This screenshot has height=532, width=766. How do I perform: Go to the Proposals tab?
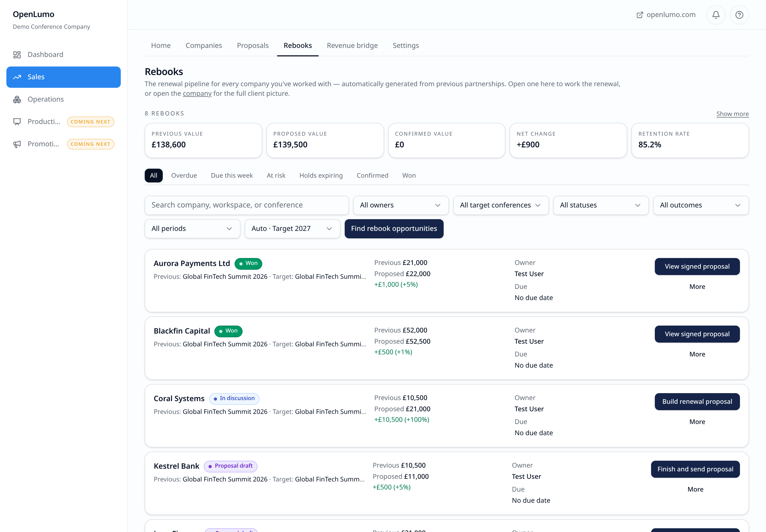253,46
